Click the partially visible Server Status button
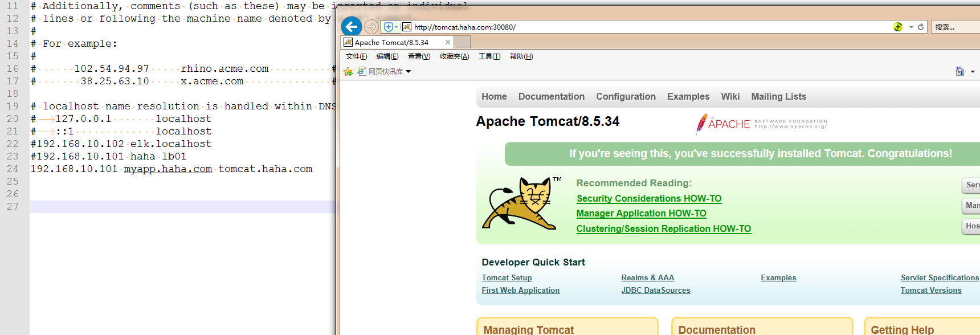 click(971, 185)
